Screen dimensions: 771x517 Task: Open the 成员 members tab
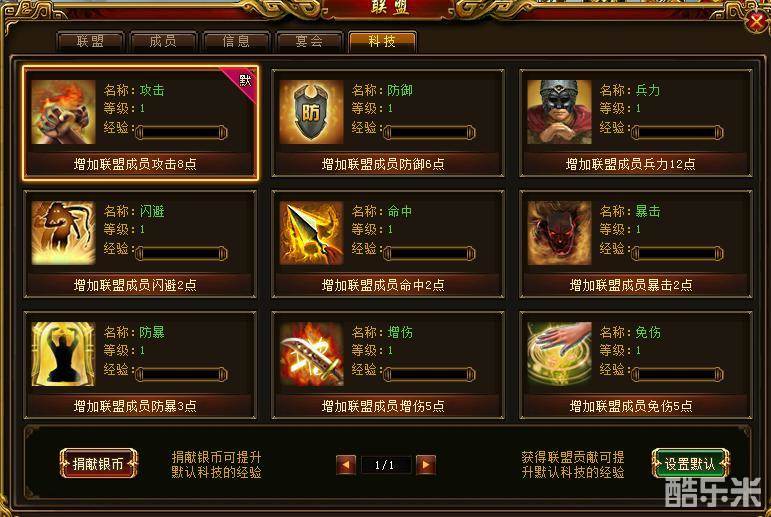[163, 42]
